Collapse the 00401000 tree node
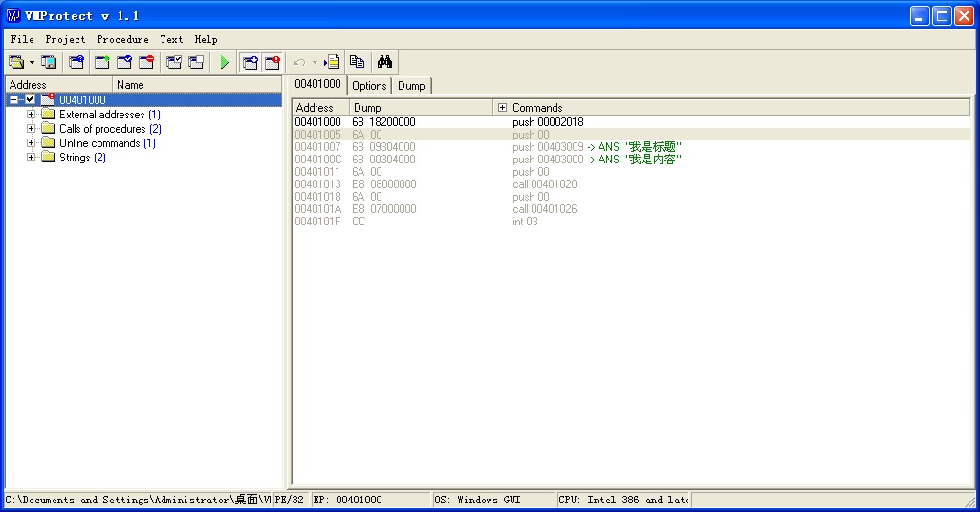Image resolution: width=980 pixels, height=512 pixels. [13, 100]
